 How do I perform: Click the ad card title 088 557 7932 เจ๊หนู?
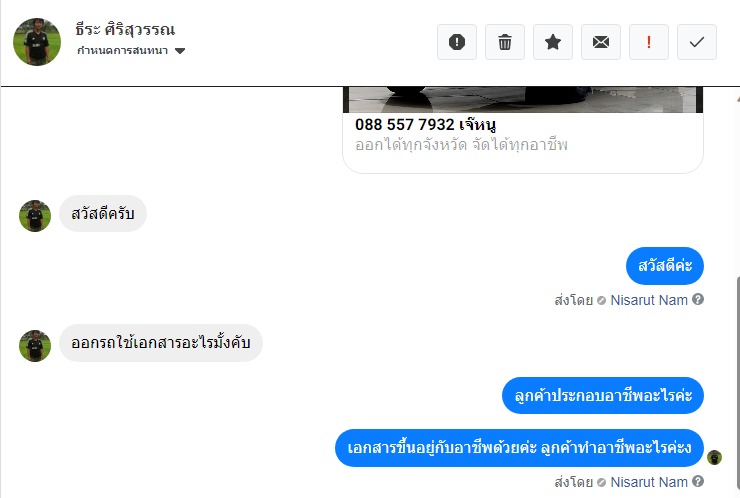[x=425, y=125]
